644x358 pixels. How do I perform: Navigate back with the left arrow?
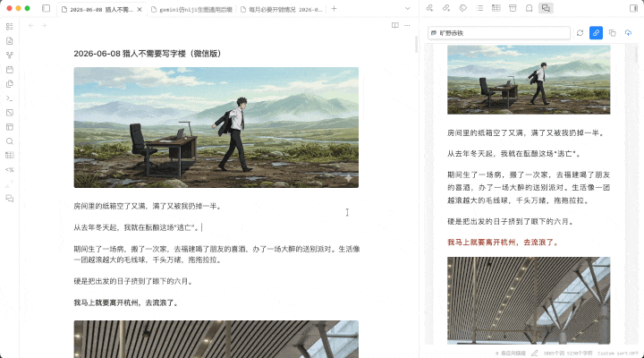[x=31, y=25]
